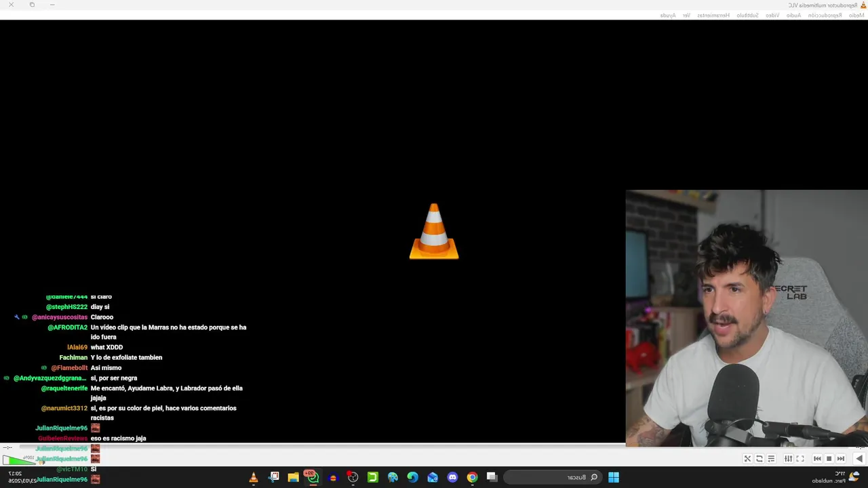This screenshot has width=868, height=488.
Task: Open the Audio menu
Action: (793, 15)
